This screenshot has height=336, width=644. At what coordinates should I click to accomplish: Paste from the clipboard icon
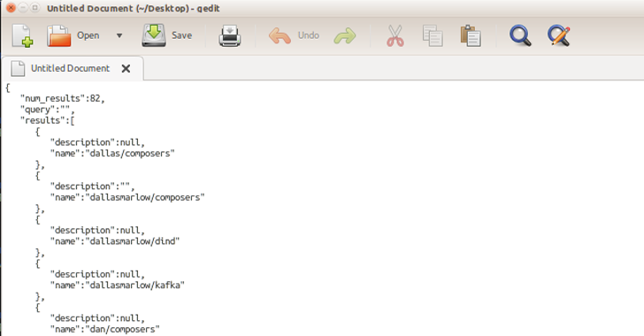(x=471, y=35)
